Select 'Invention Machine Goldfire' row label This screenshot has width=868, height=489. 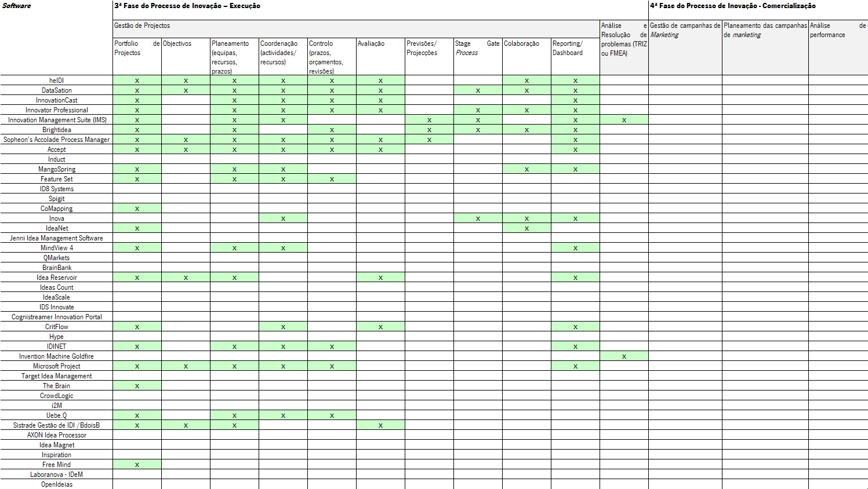pos(56,356)
